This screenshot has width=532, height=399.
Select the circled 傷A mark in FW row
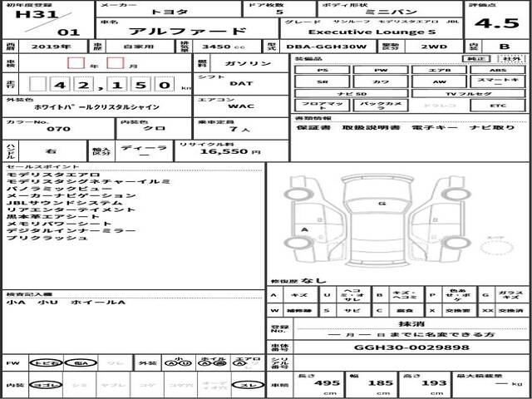point(81,363)
